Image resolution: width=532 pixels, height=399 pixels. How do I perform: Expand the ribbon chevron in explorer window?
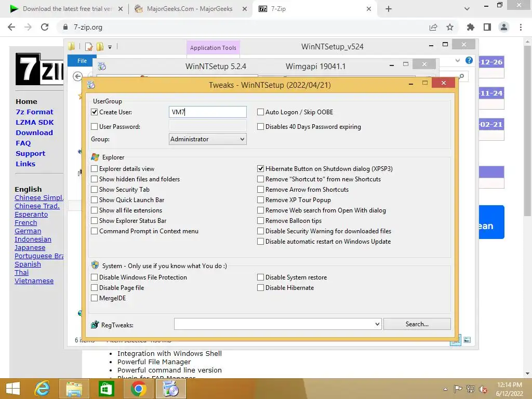click(x=457, y=60)
